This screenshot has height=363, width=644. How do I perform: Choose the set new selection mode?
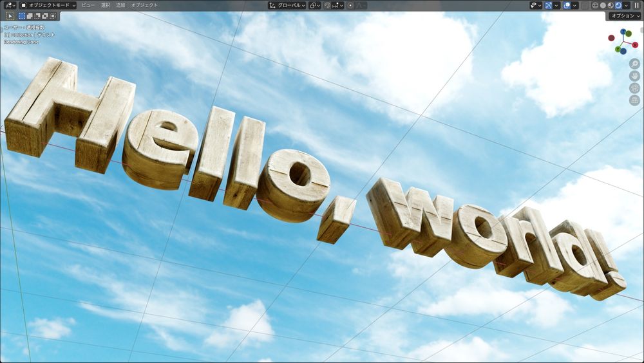[22, 16]
